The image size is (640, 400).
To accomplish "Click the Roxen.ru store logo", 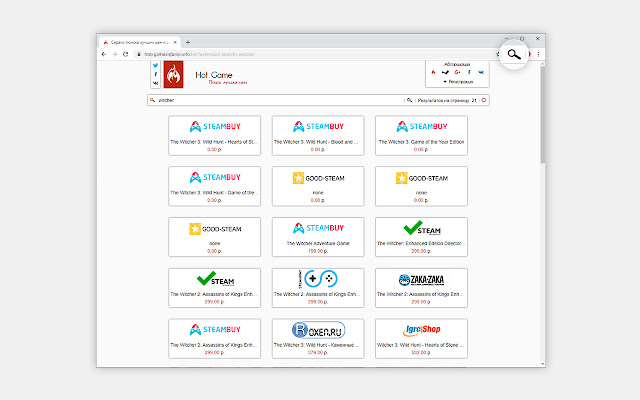I will click(x=318, y=330).
